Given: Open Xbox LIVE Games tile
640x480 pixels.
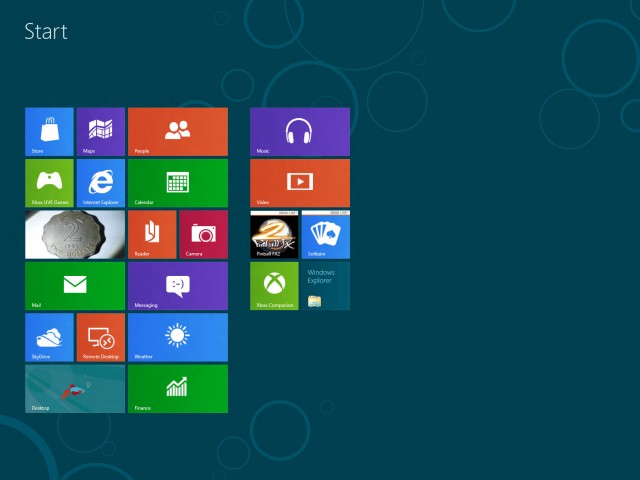Looking at the screenshot, I should pos(49,183).
